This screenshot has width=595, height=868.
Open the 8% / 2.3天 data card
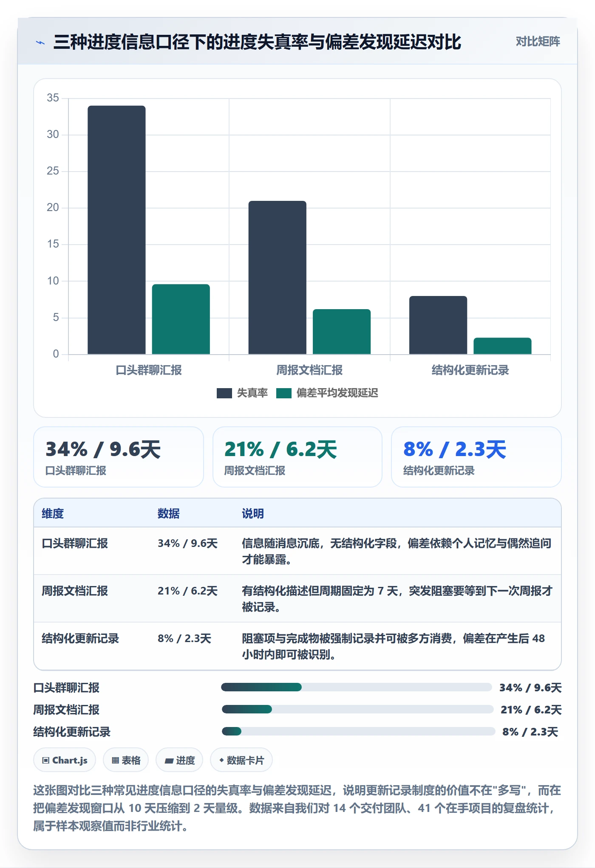click(x=476, y=457)
